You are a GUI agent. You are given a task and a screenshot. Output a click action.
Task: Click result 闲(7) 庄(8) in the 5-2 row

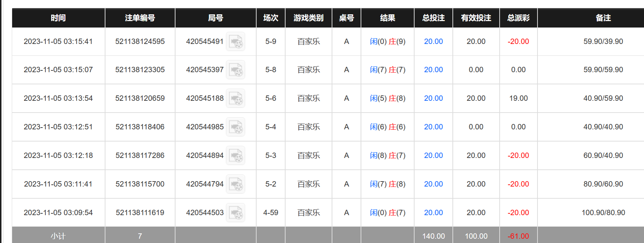(x=387, y=184)
